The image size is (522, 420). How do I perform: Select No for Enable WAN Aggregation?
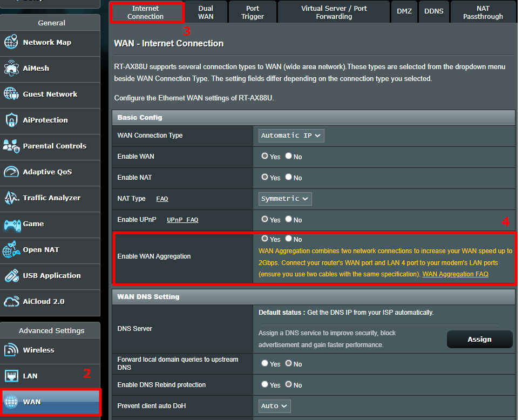(x=288, y=239)
